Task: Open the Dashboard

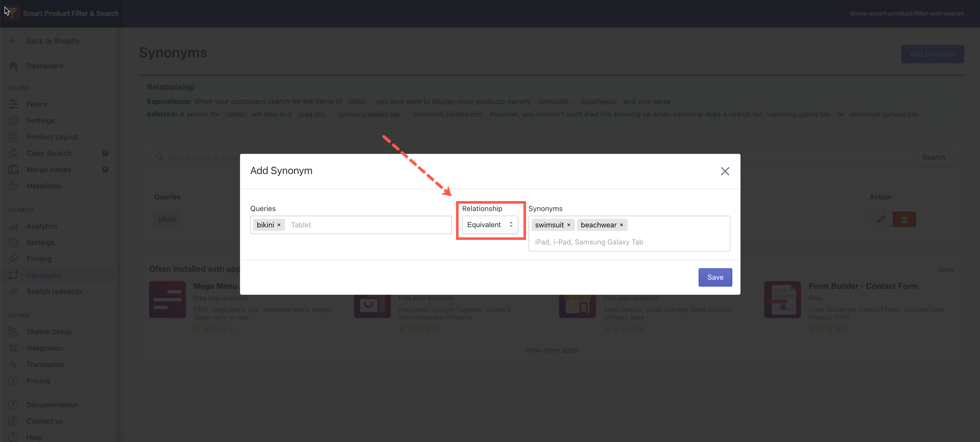Action: pyautogui.click(x=44, y=65)
